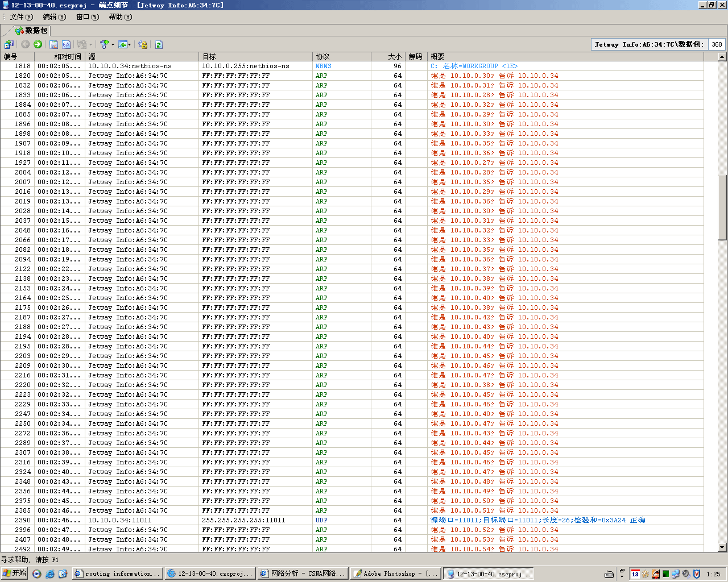Click the vertical scrollbar thumb
The image size is (728, 582).
click(722, 207)
